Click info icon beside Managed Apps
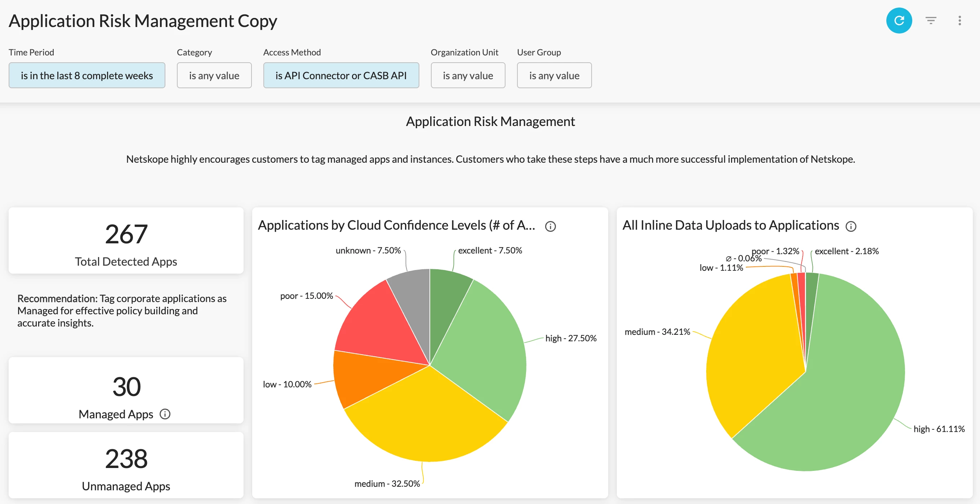Screen dimensions: 980x504 click(165, 414)
